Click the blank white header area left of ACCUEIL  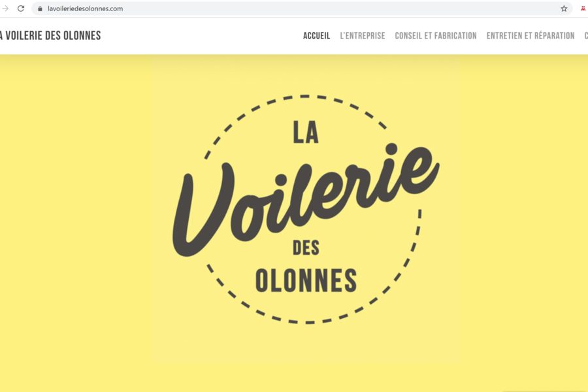(203, 36)
